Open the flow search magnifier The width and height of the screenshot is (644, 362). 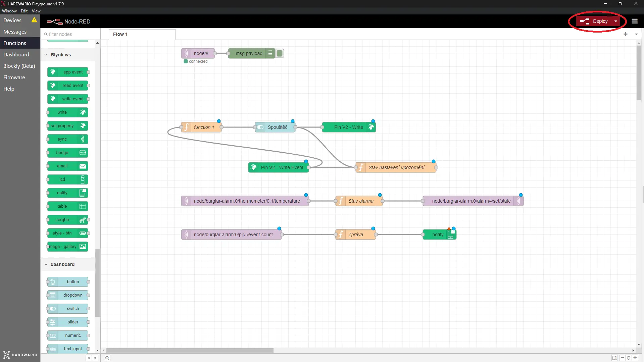point(107,358)
